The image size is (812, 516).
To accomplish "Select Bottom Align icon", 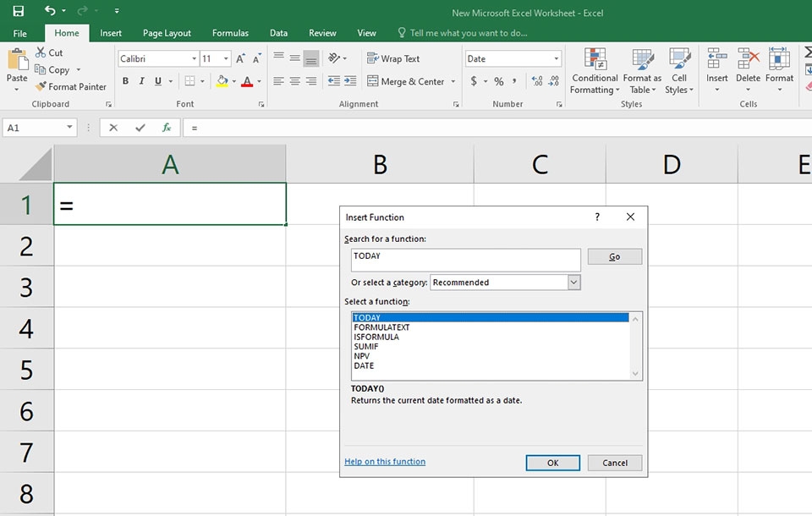I will pyautogui.click(x=310, y=58).
